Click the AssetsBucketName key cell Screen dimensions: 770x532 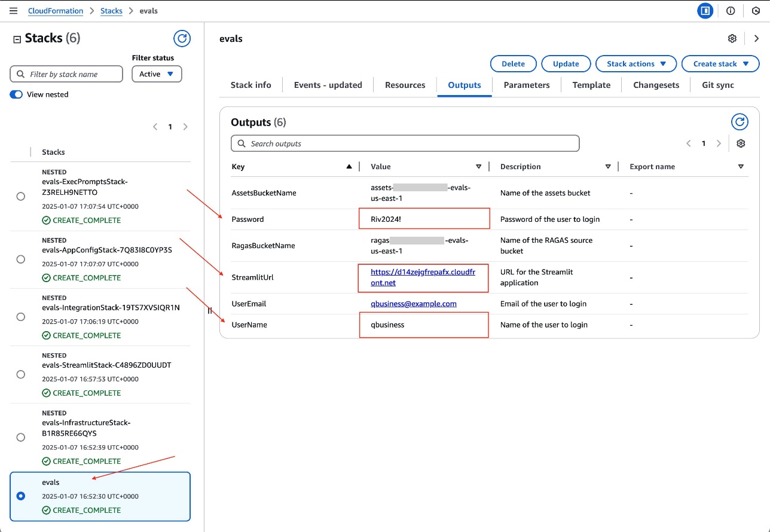click(264, 193)
